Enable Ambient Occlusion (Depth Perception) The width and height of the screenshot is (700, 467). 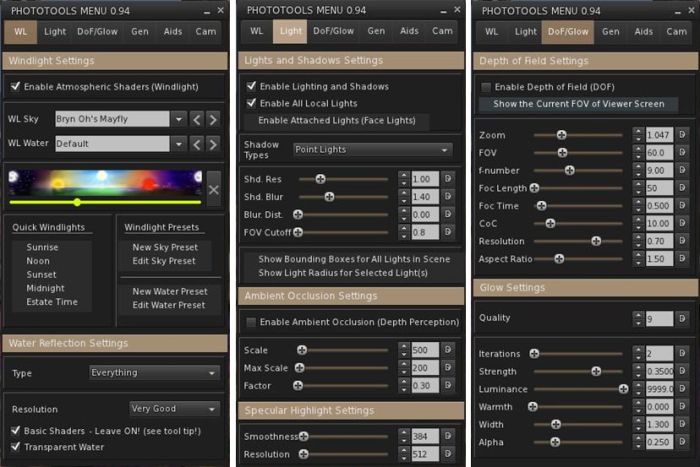tap(251, 322)
